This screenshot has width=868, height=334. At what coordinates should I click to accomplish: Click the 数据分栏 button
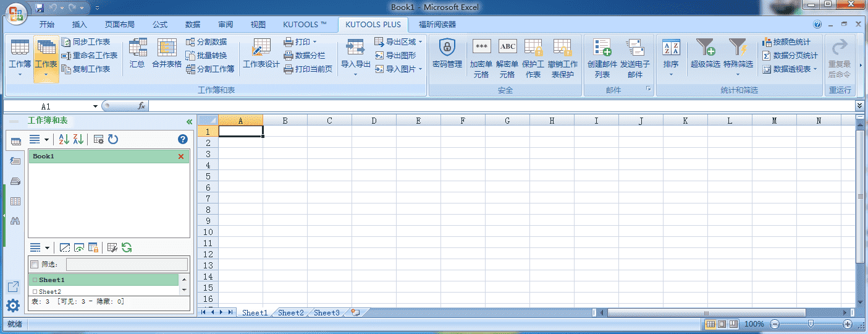305,56
